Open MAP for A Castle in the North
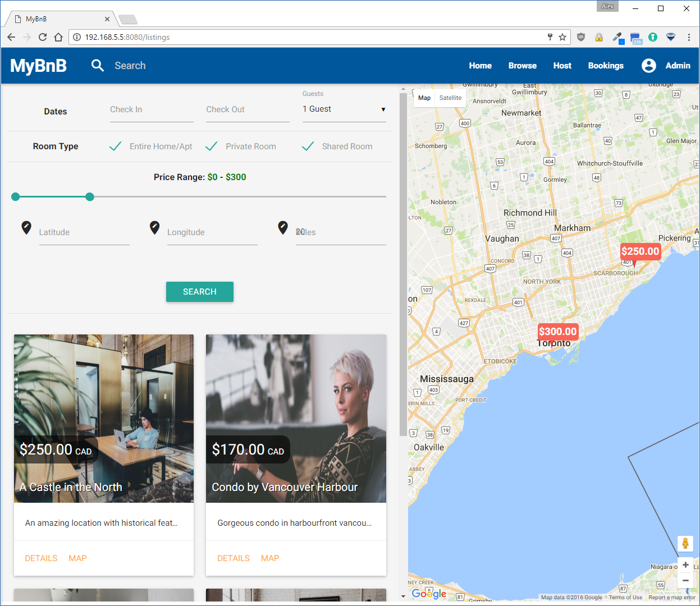This screenshot has height=606, width=700. pos(77,558)
